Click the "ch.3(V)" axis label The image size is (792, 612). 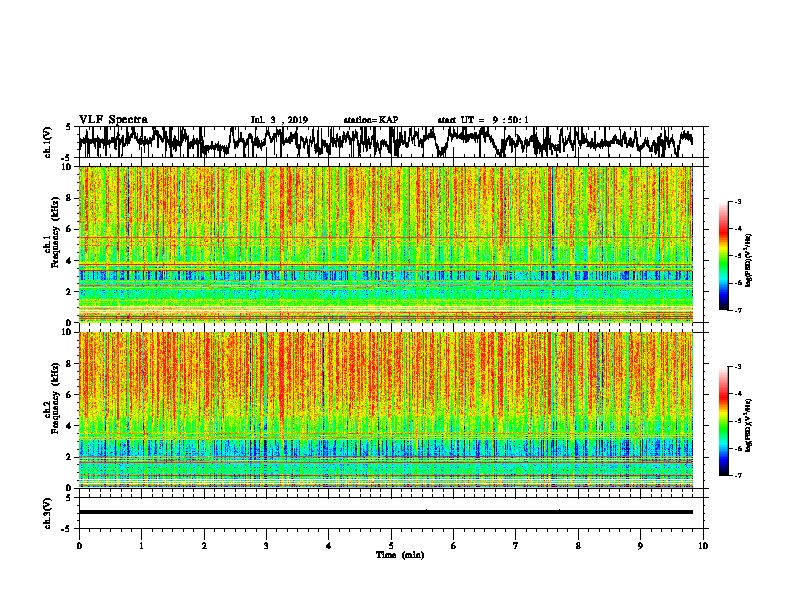(48, 513)
